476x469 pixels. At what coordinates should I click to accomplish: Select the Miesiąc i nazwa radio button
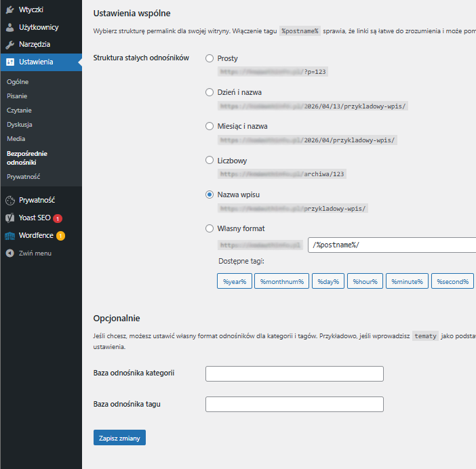(x=210, y=126)
